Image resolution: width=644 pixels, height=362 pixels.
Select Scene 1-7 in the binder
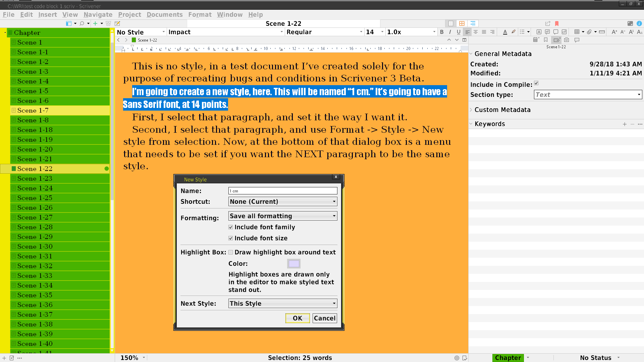(60, 110)
